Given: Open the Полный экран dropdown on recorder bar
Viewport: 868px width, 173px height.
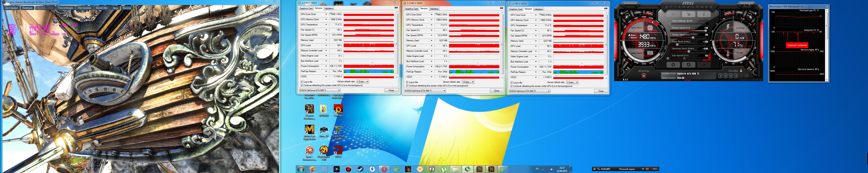Looking at the screenshot, I should (x=643, y=169).
